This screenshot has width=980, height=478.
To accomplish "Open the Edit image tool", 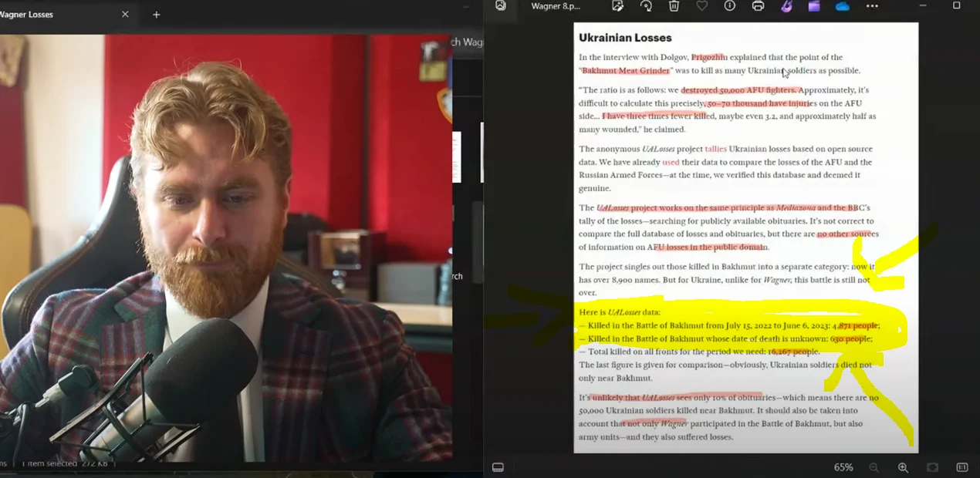I will (x=617, y=6).
